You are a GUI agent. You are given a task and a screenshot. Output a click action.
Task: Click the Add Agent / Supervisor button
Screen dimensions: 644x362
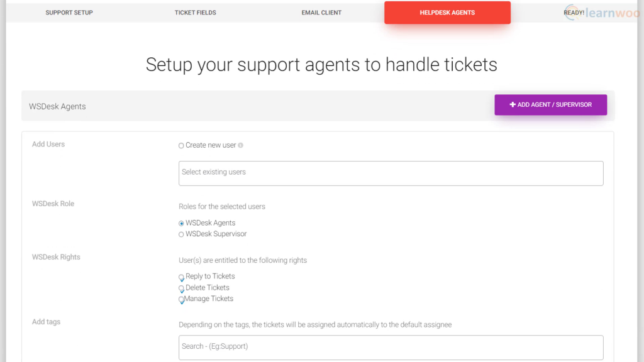tap(550, 104)
